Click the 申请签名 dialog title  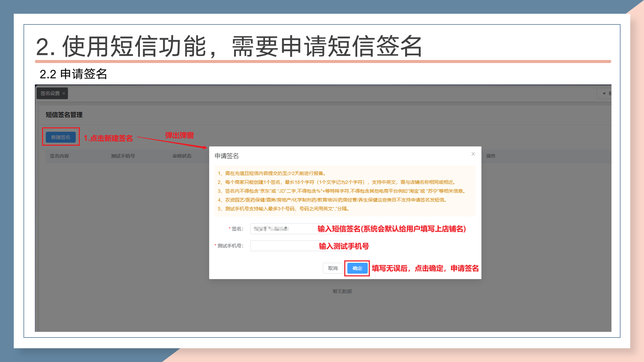[227, 156]
